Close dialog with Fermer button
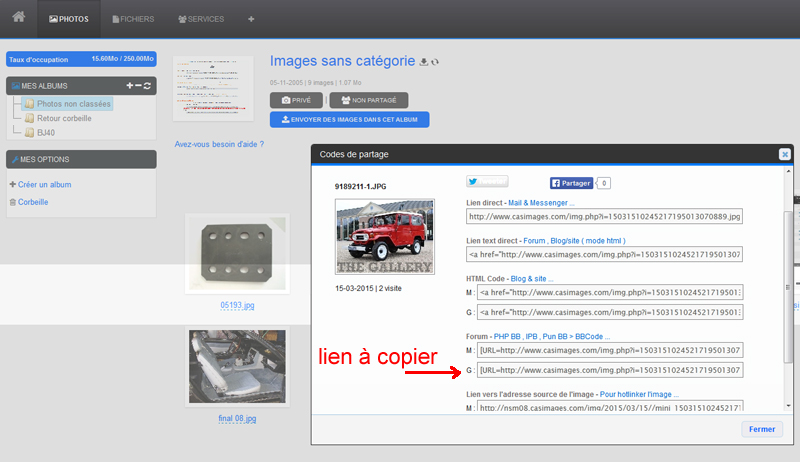The image size is (800, 462). 762,429
